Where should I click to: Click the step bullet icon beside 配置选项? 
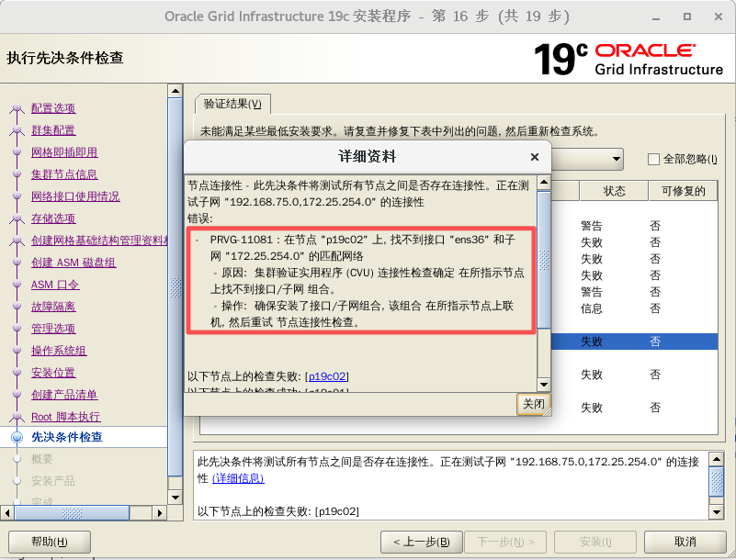17,109
